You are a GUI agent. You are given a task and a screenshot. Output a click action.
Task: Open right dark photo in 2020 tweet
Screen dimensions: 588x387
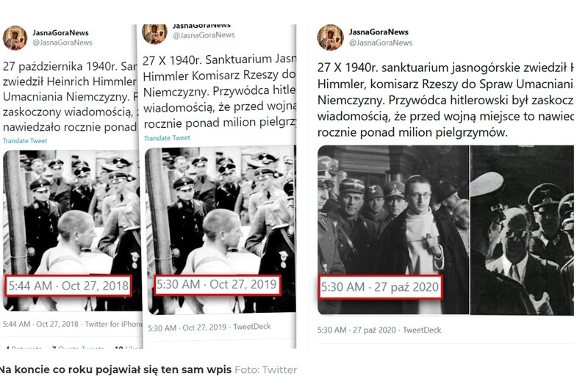click(522, 230)
